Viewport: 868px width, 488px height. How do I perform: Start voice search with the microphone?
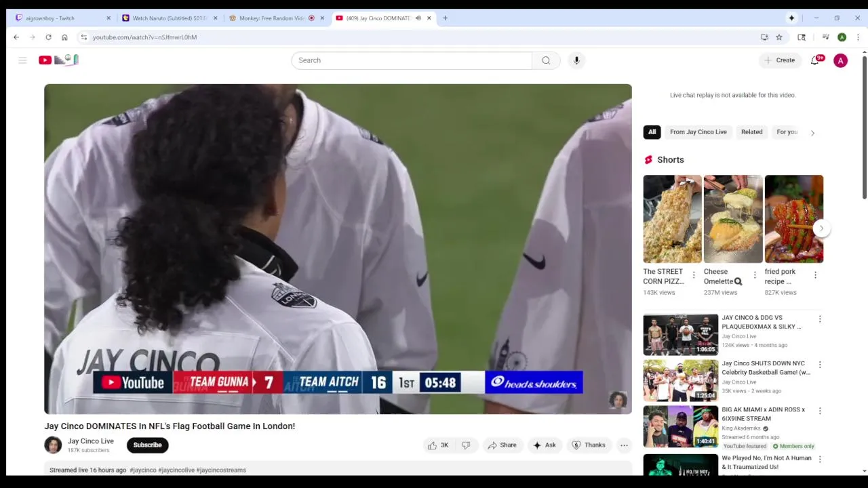576,60
